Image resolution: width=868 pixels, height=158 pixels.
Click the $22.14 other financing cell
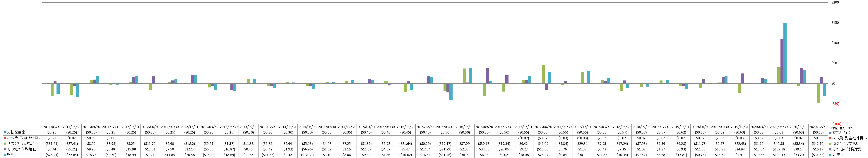pyautogui.click(x=189, y=149)
